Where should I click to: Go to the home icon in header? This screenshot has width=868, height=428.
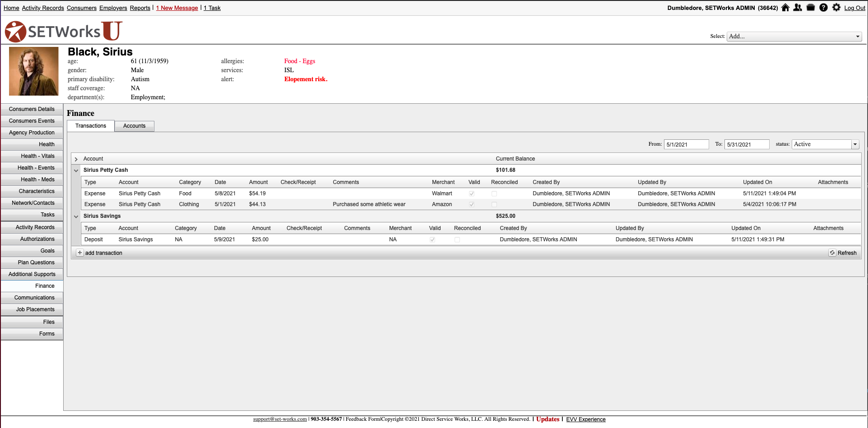coord(785,8)
